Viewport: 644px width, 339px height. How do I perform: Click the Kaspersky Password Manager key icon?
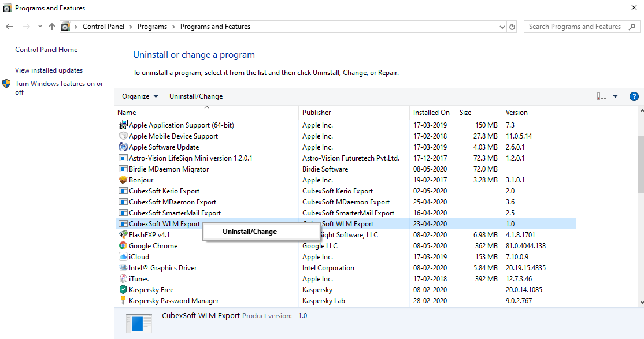[123, 300]
